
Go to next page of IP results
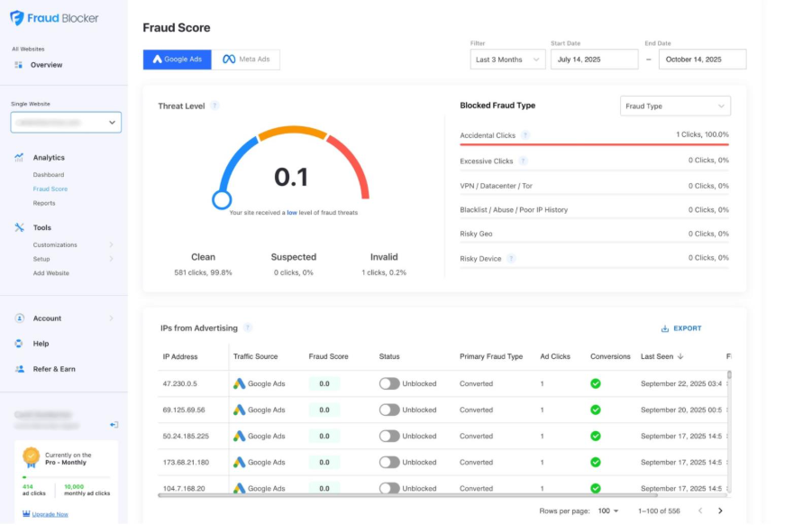tap(719, 511)
